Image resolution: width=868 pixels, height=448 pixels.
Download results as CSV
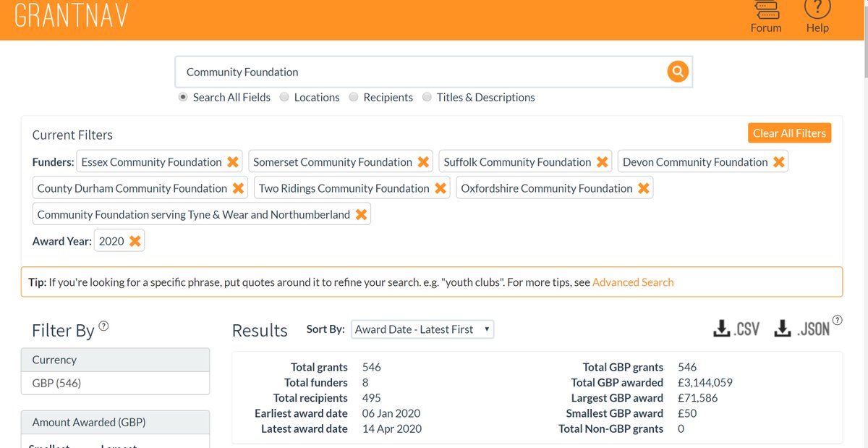(736, 329)
